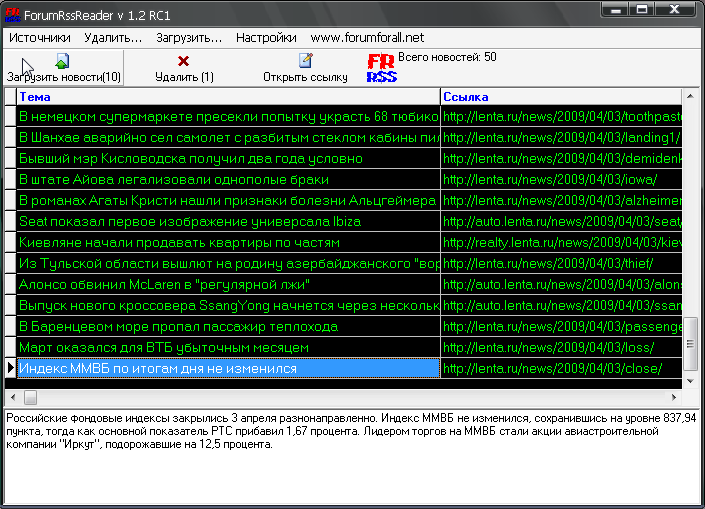The image size is (705, 509).
Task: Open the Удалить... menu
Action: pos(113,38)
